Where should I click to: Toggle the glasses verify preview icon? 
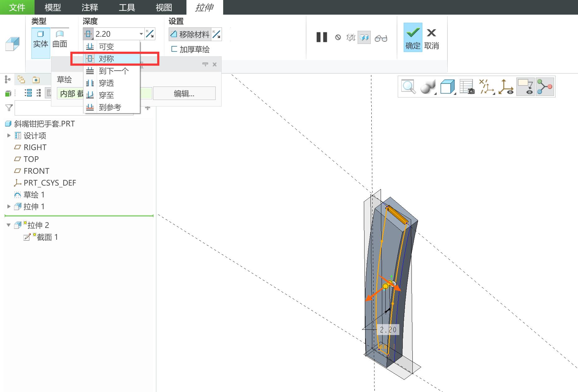(x=381, y=38)
